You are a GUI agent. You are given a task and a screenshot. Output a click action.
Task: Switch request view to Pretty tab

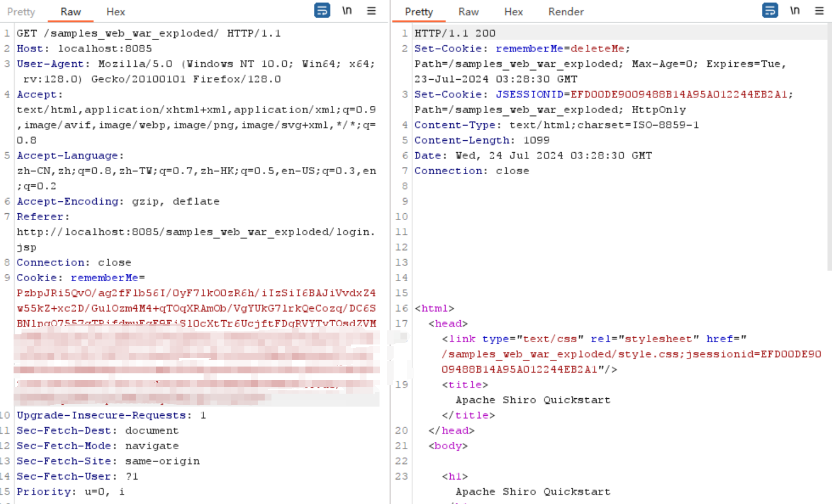point(21,12)
